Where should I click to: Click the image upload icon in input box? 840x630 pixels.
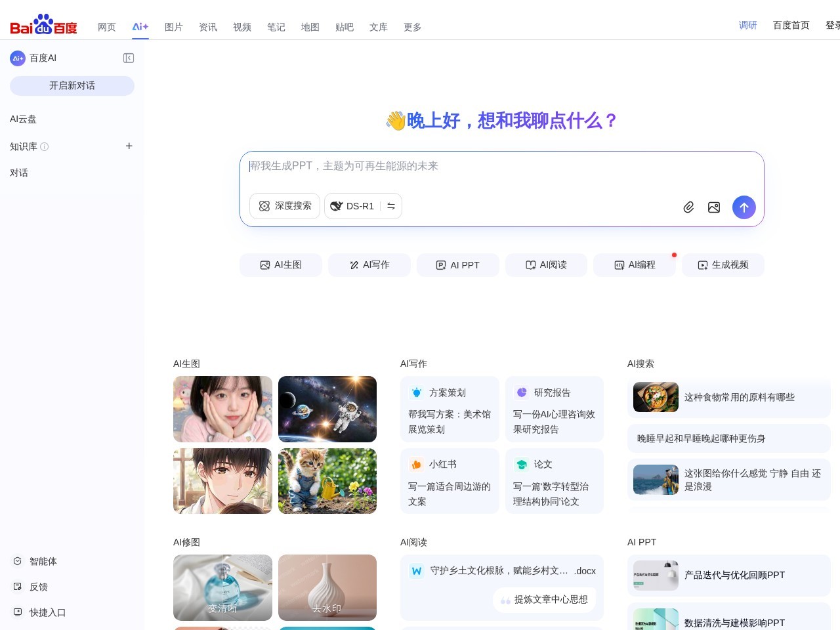[714, 207]
